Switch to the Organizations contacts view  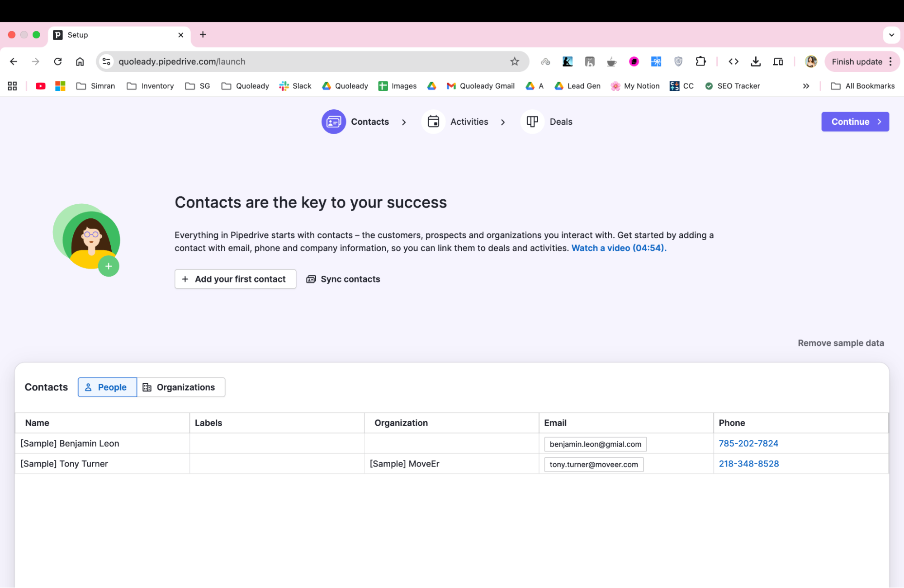(x=180, y=387)
